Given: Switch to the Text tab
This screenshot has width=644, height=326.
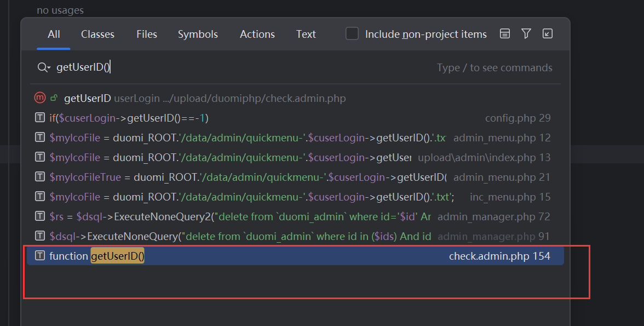Looking at the screenshot, I should [x=306, y=34].
